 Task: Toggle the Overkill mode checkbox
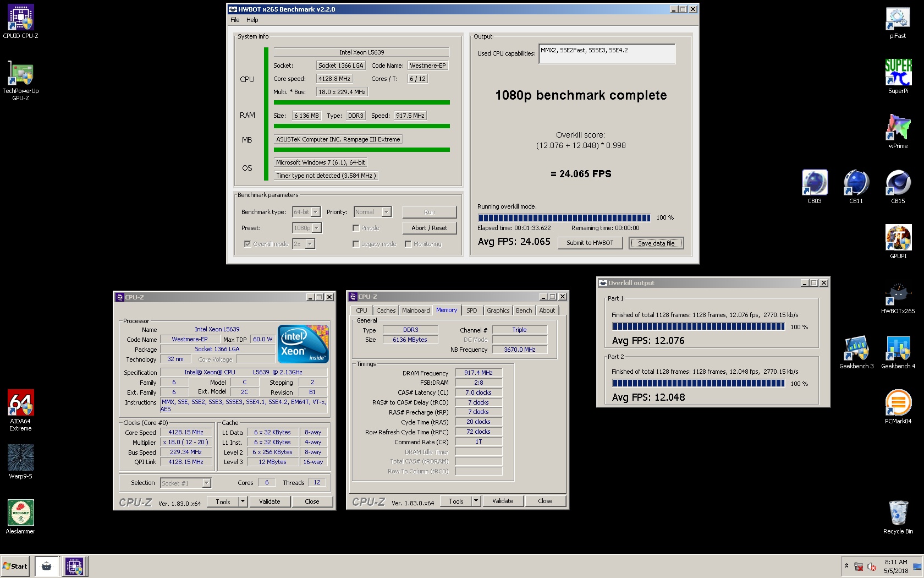(x=248, y=244)
